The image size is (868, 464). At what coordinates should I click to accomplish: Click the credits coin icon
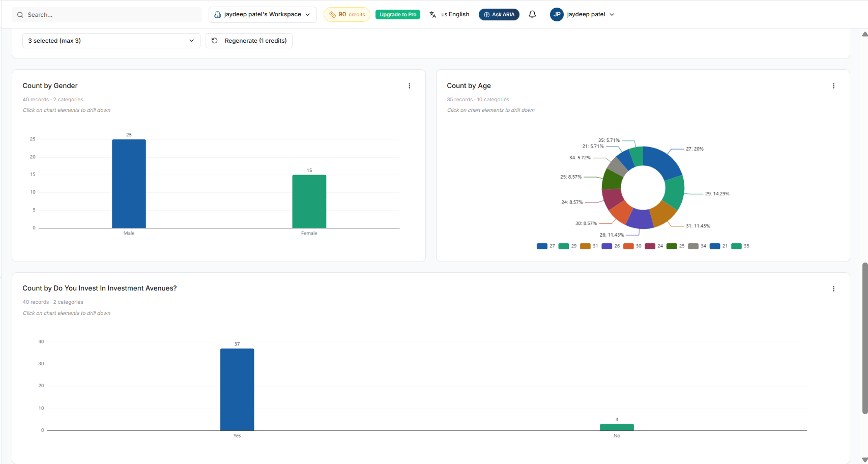coord(332,14)
